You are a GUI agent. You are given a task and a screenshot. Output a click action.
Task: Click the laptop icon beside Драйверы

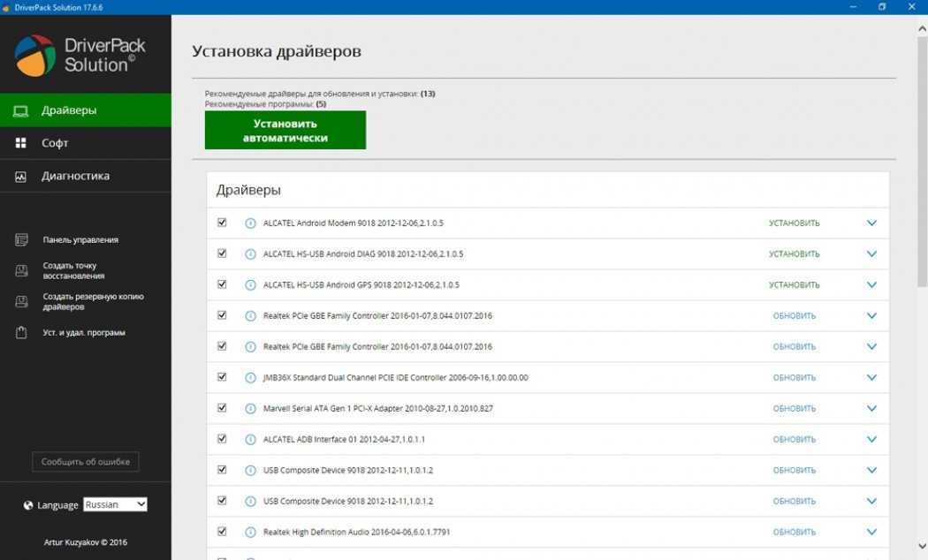click(x=20, y=110)
